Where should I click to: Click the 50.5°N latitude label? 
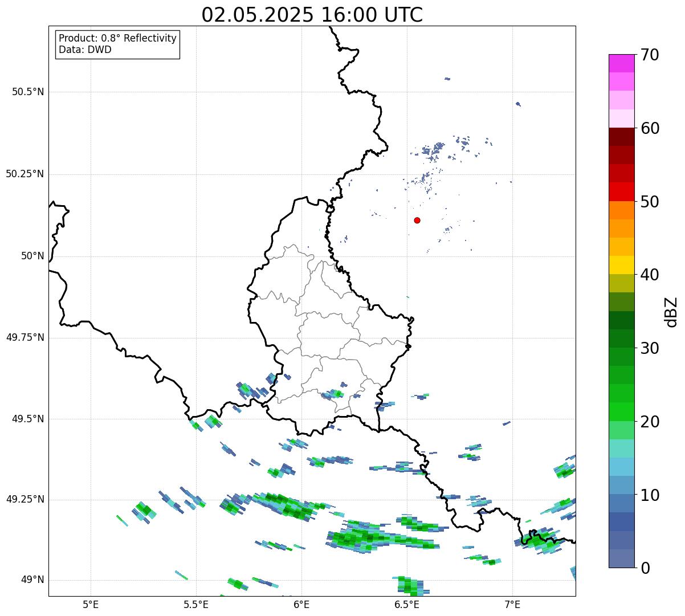(x=28, y=92)
